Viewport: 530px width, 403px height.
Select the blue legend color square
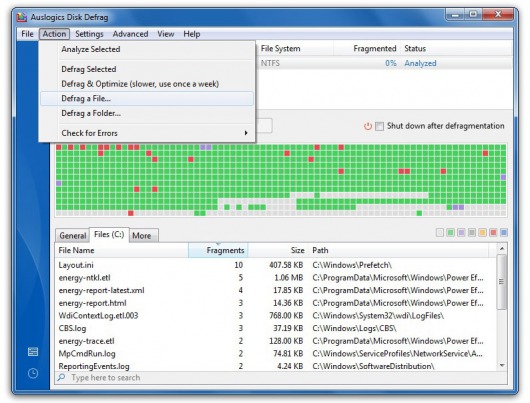pyautogui.click(x=504, y=233)
